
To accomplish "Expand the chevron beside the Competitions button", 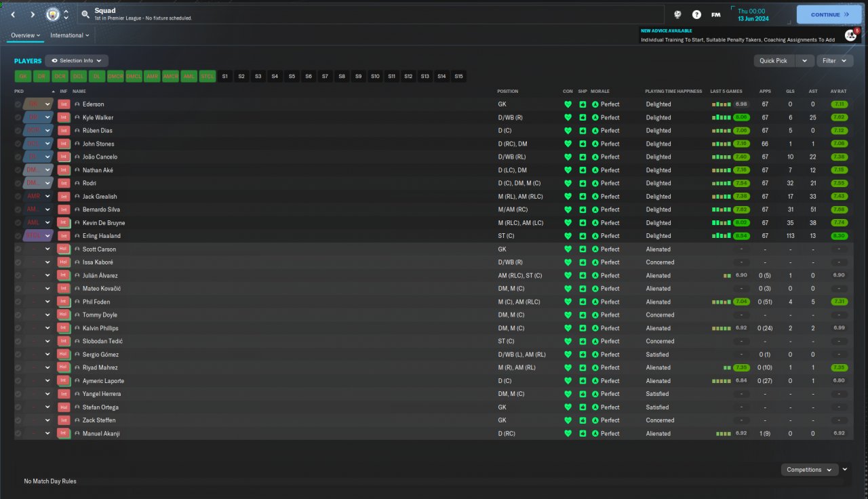I will 845,469.
